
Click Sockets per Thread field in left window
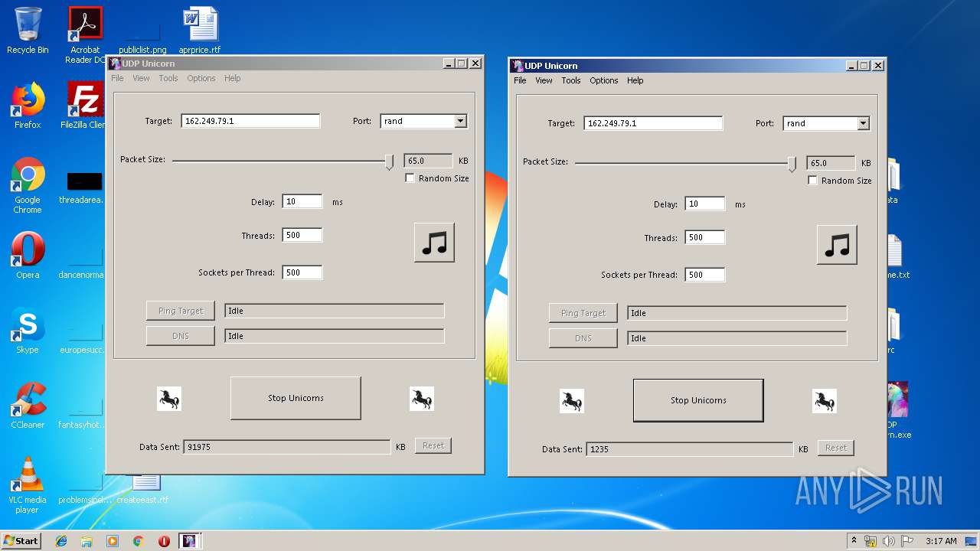coord(302,272)
